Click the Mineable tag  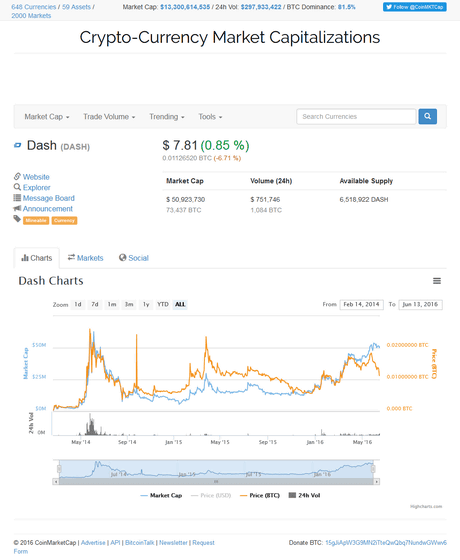tap(36, 220)
